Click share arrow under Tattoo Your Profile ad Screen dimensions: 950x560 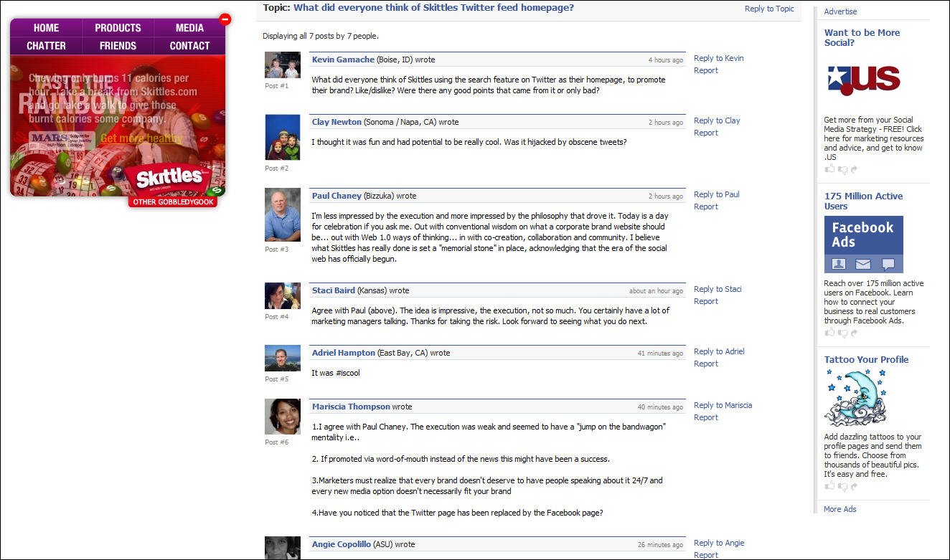click(x=854, y=487)
